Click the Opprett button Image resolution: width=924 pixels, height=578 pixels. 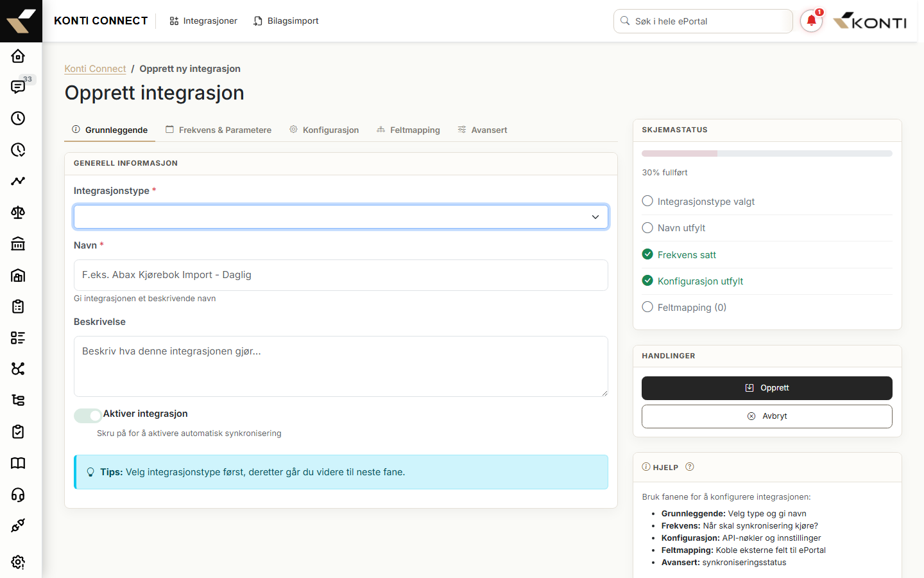767,388
